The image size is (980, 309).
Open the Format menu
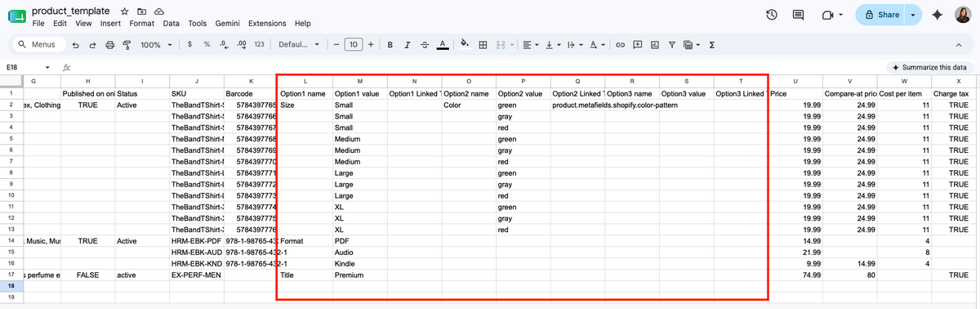click(x=142, y=24)
